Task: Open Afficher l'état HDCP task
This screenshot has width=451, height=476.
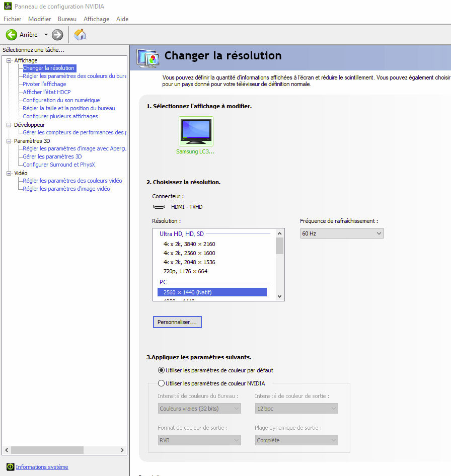Action: tap(47, 92)
